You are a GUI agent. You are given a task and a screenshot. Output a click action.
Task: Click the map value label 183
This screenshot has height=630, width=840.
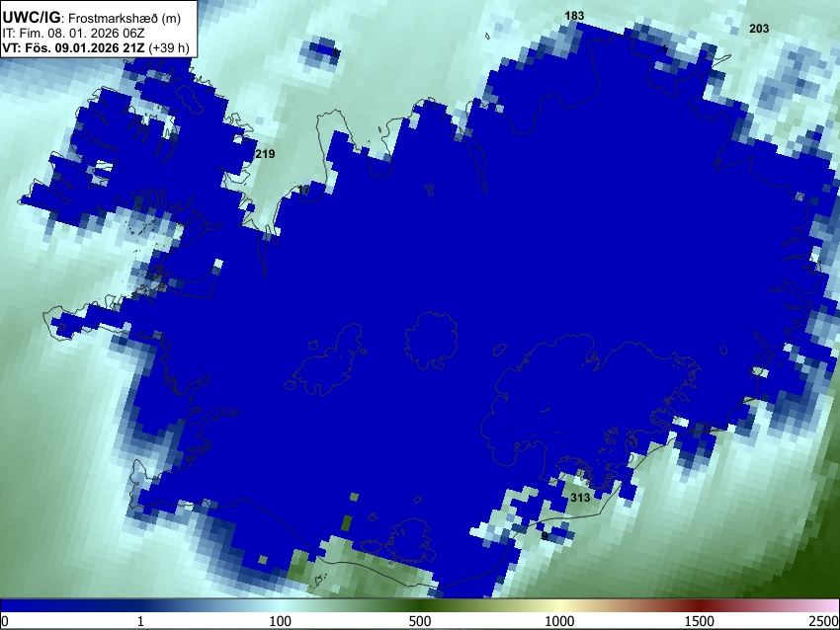click(574, 16)
